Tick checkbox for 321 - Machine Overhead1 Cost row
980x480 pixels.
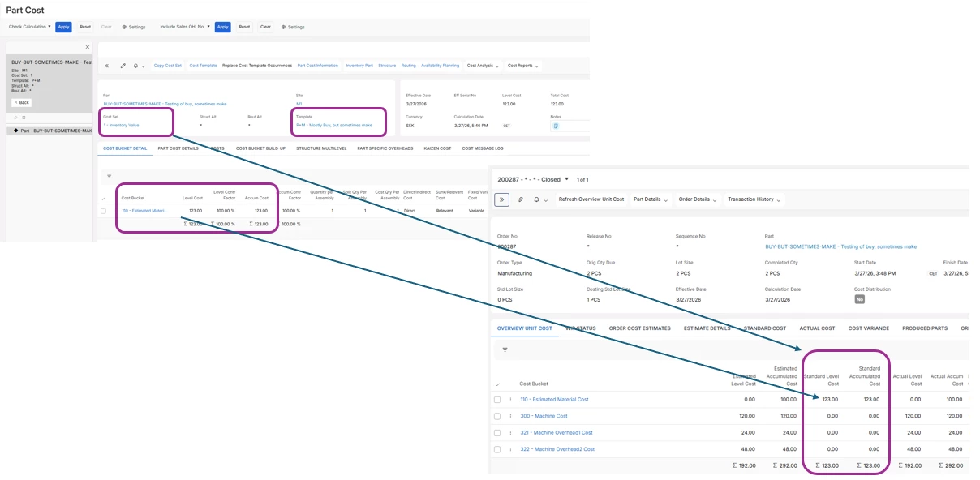click(x=497, y=433)
